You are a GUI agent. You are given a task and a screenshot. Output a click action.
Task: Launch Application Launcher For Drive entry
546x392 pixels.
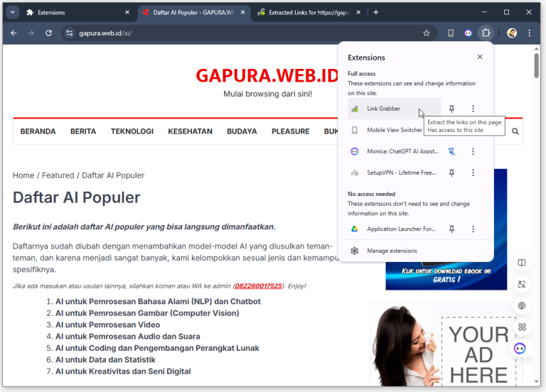tap(394, 229)
